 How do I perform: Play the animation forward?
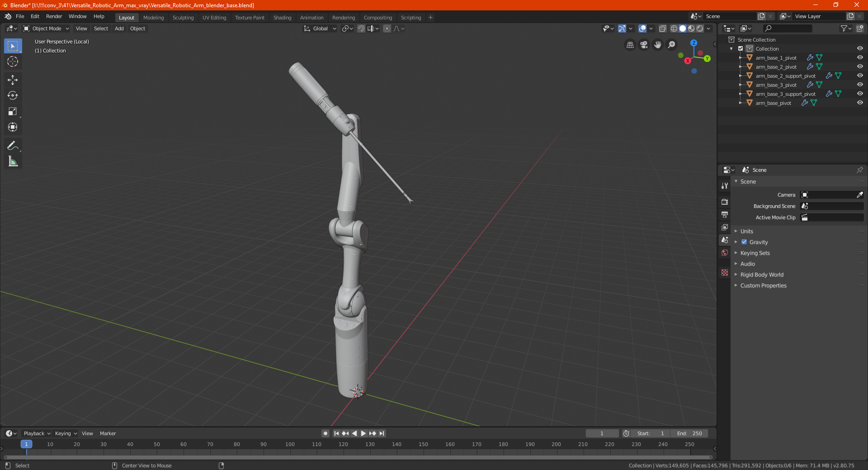pyautogui.click(x=363, y=433)
